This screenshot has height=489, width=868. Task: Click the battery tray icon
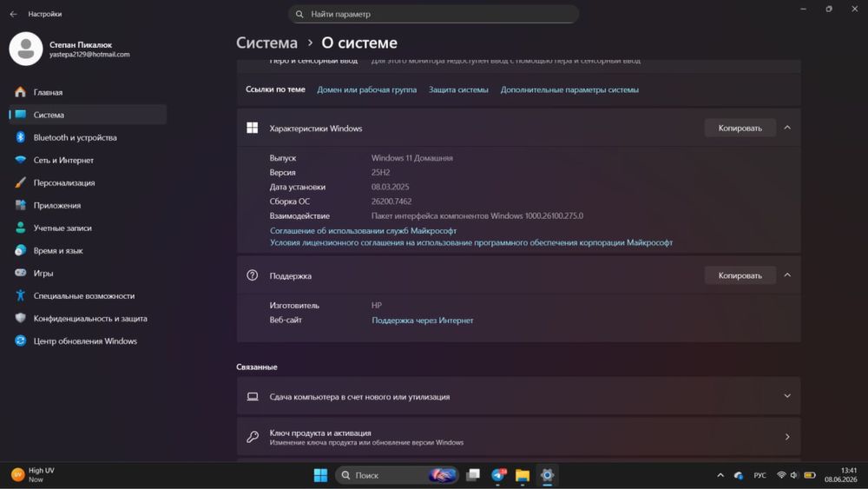[810, 475]
